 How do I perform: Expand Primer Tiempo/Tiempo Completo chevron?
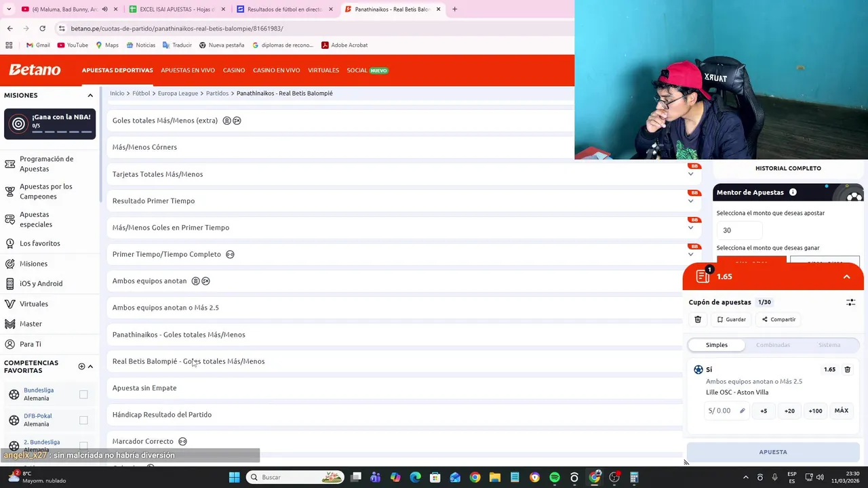[x=690, y=254]
